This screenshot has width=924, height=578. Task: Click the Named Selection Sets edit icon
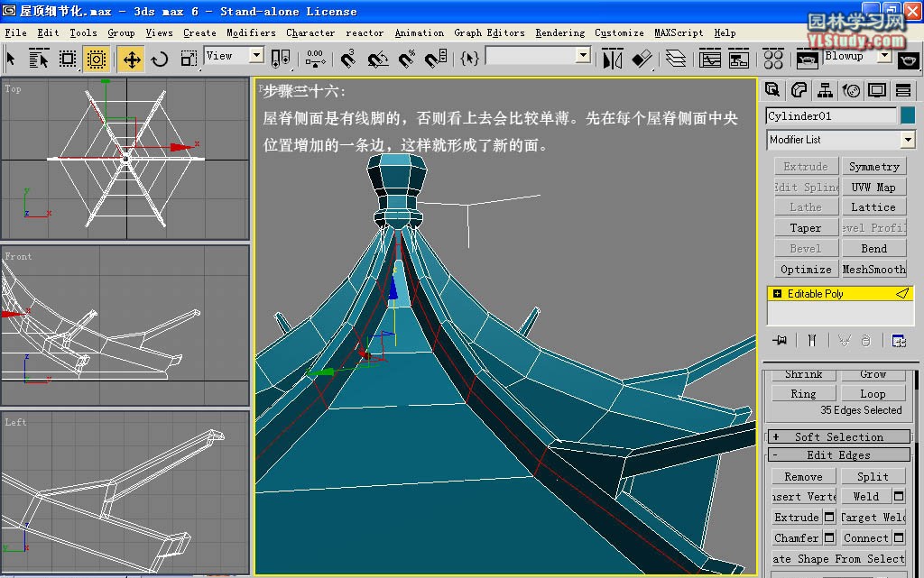[x=469, y=59]
